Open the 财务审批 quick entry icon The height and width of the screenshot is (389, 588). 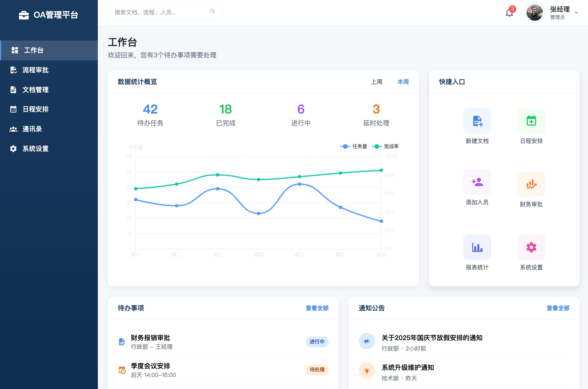pyautogui.click(x=531, y=184)
